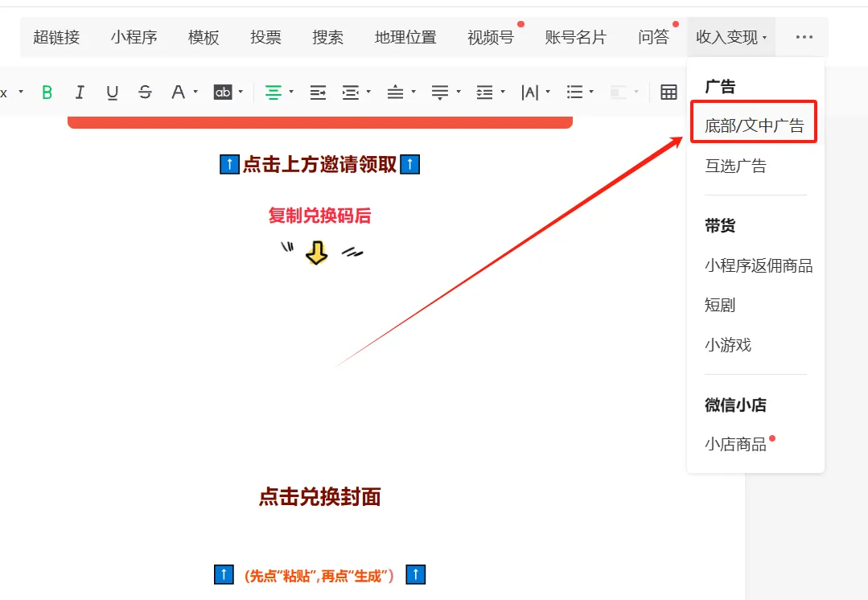Screen dimensions: 868x600
Task: Select 小店商品 under 微信小店
Action: (x=736, y=444)
